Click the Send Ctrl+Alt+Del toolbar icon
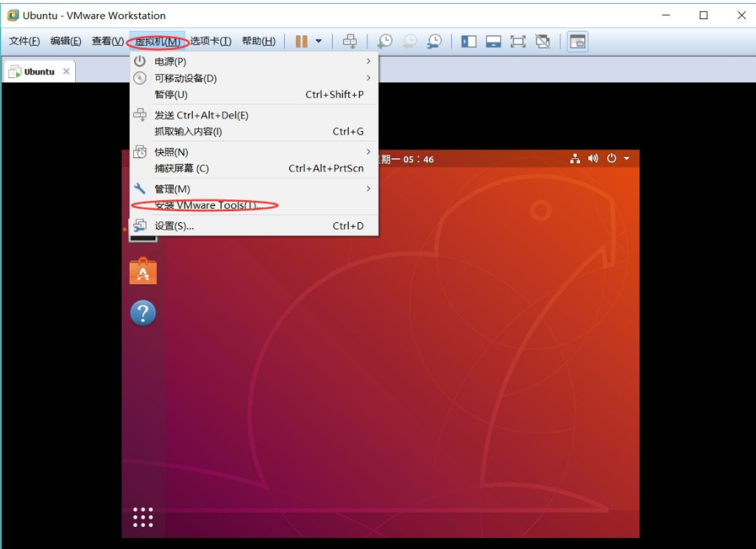Viewport: 756px width, 549px height. tap(350, 41)
